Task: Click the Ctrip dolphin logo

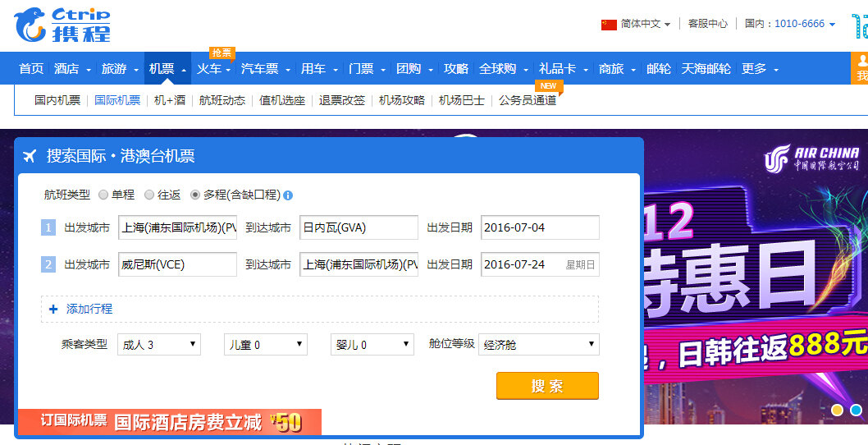Action: tap(62, 25)
